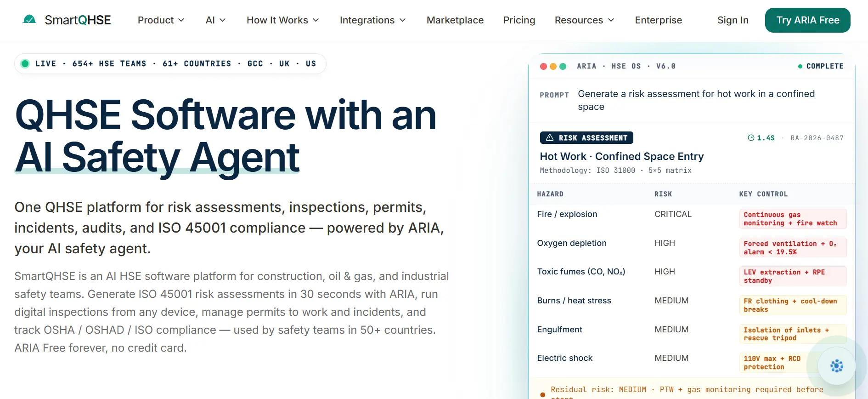Click the Try ARIA Free button

807,20
